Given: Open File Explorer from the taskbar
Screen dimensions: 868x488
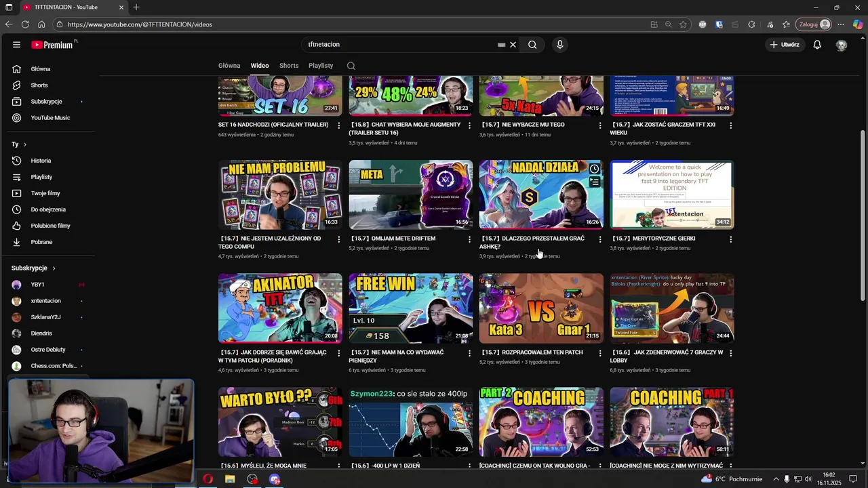Looking at the screenshot, I should tap(230, 479).
